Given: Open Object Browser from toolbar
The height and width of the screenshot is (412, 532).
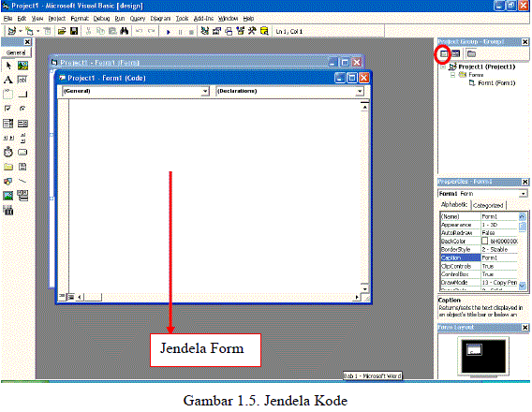Looking at the screenshot, I should [x=241, y=31].
